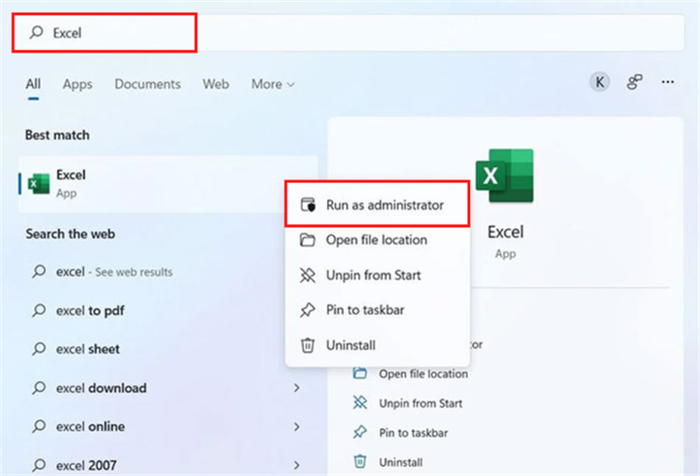The width and height of the screenshot is (700, 476).
Task: Open the three-dots options menu
Action: click(x=668, y=82)
